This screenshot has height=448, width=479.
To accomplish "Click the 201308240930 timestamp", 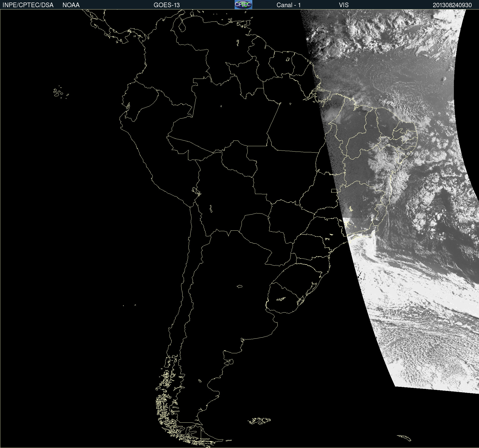I will (x=452, y=5).
